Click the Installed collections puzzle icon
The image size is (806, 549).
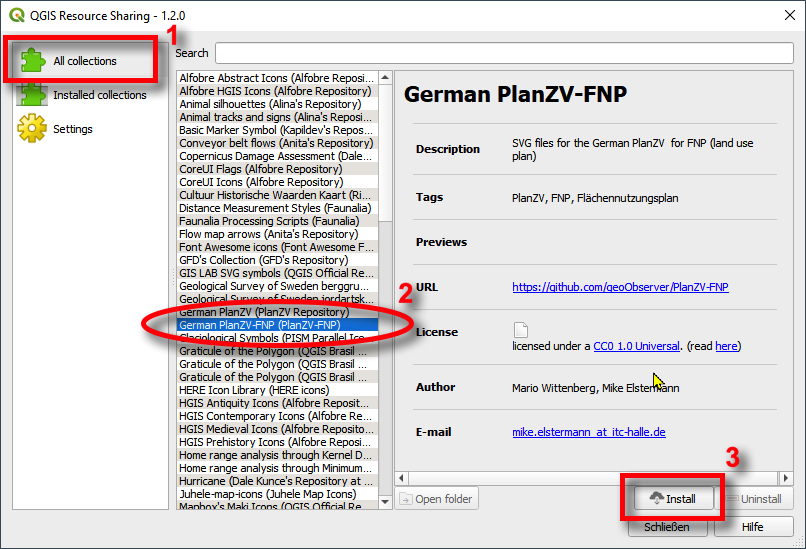[x=32, y=95]
